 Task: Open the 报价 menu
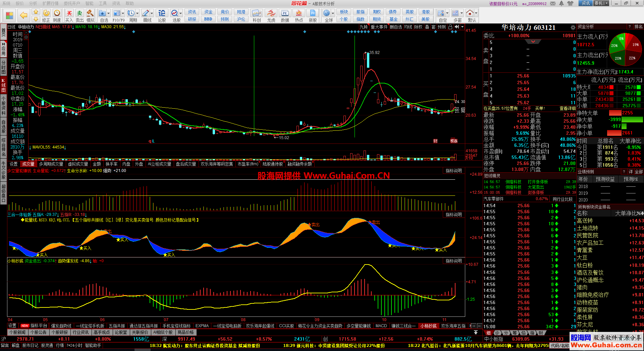(x=20, y=3)
